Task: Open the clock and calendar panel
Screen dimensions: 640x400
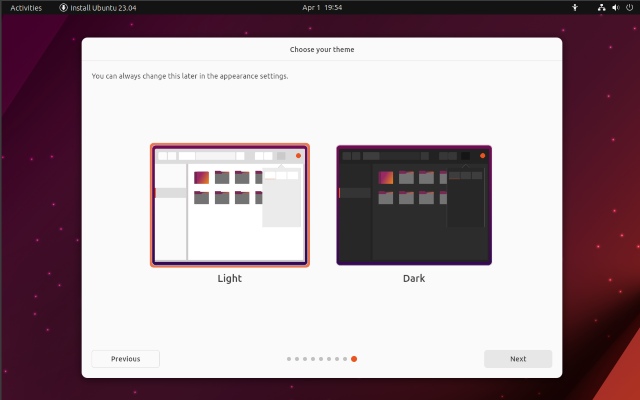Action: tap(322, 7)
